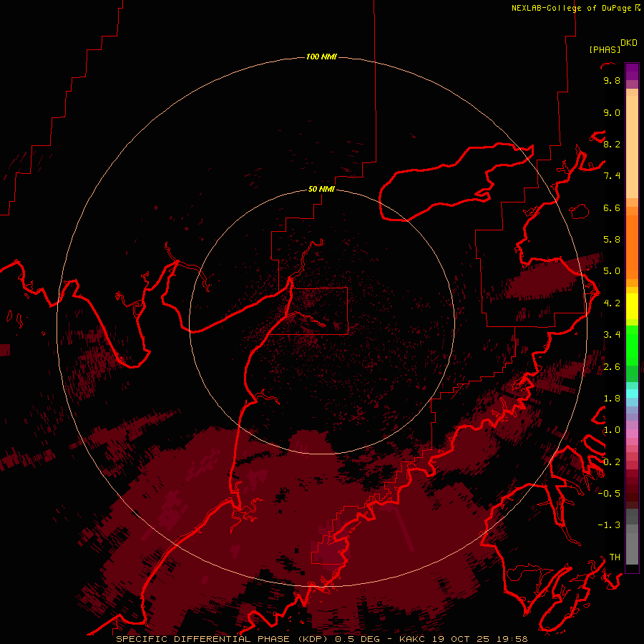Click the 9.8 value on the color scale
This screenshot has height=644, width=644.
pyautogui.click(x=612, y=80)
